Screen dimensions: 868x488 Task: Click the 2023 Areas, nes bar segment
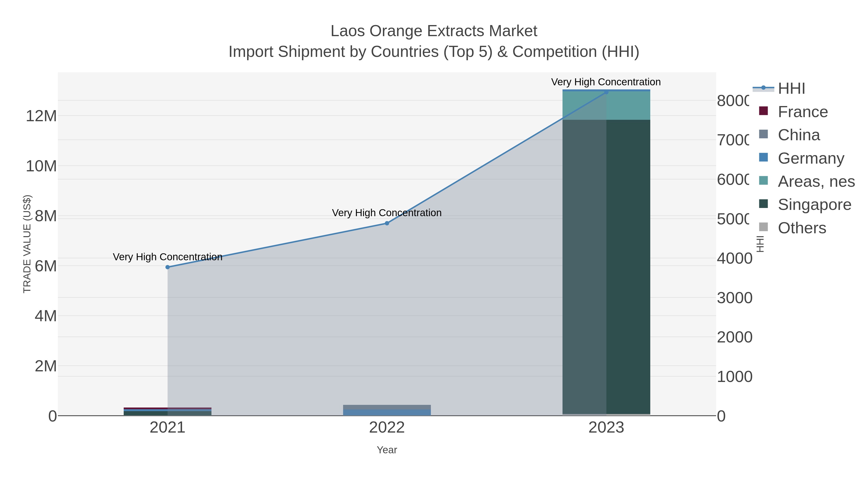point(606,105)
